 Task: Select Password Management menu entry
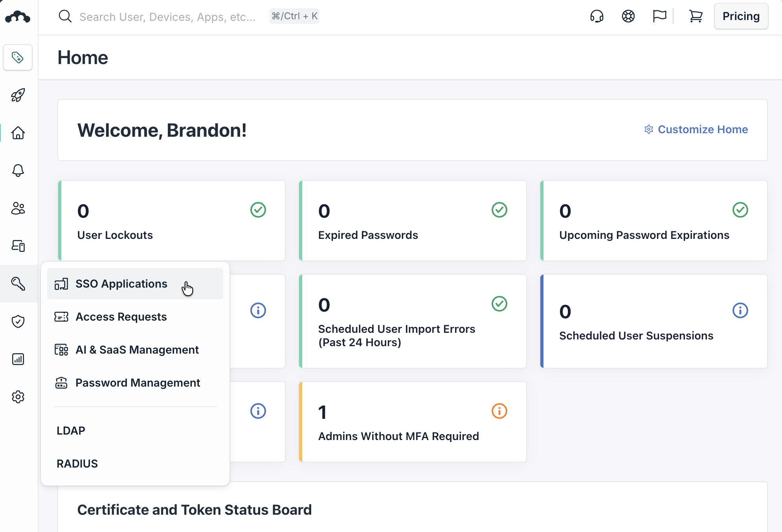click(x=138, y=383)
